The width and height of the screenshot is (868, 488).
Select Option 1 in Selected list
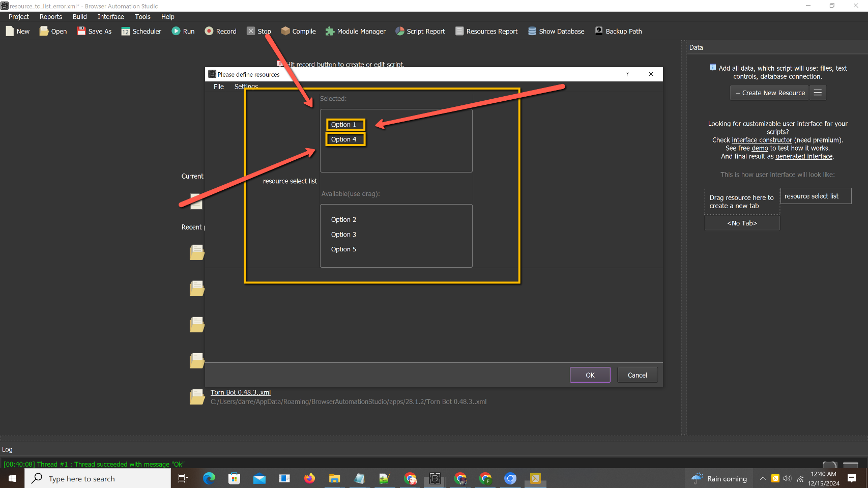coord(344,125)
